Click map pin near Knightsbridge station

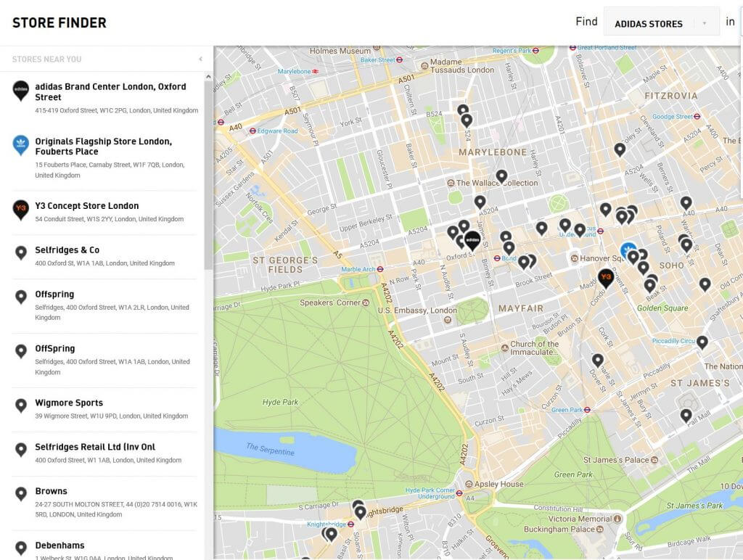point(360,513)
